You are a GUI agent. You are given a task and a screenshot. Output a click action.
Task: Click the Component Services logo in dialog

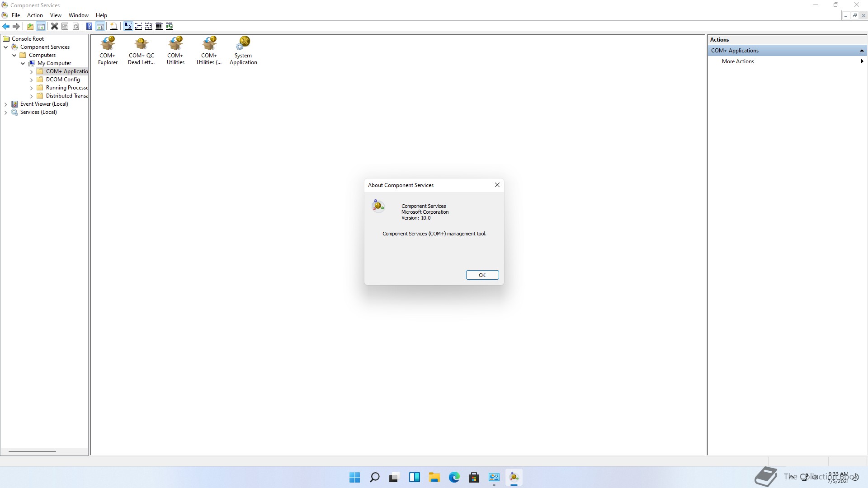378,206
